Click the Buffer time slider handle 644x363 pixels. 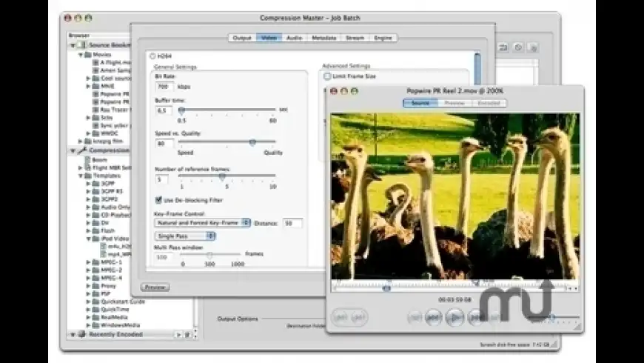tap(181, 110)
